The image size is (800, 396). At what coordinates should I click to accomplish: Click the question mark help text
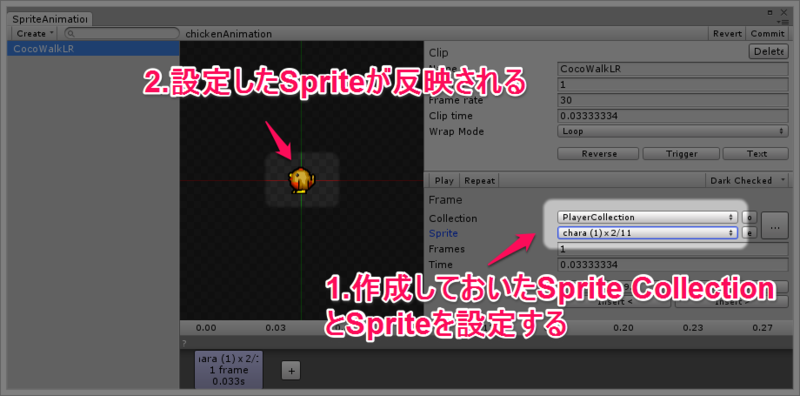point(184,342)
